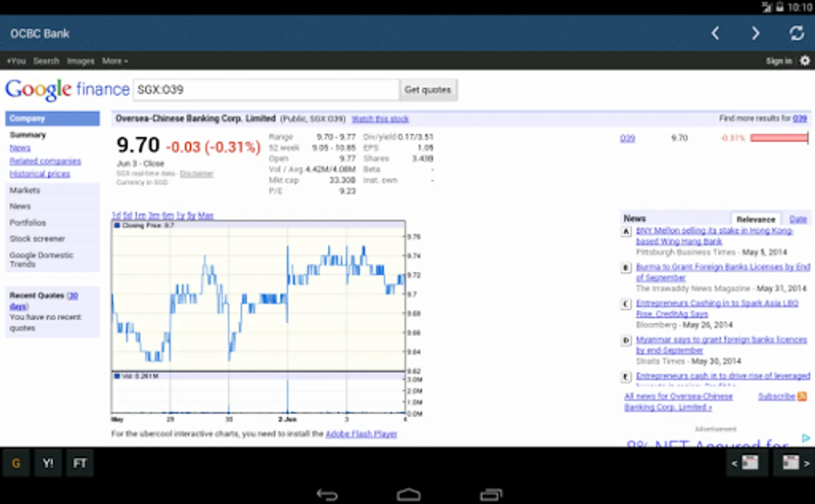Screen dimensions: 815x504
Task: Click news marker E icon
Action: point(627,377)
